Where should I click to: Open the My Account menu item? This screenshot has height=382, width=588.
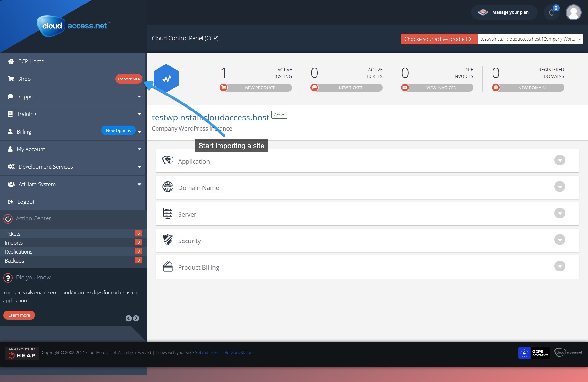pos(73,149)
